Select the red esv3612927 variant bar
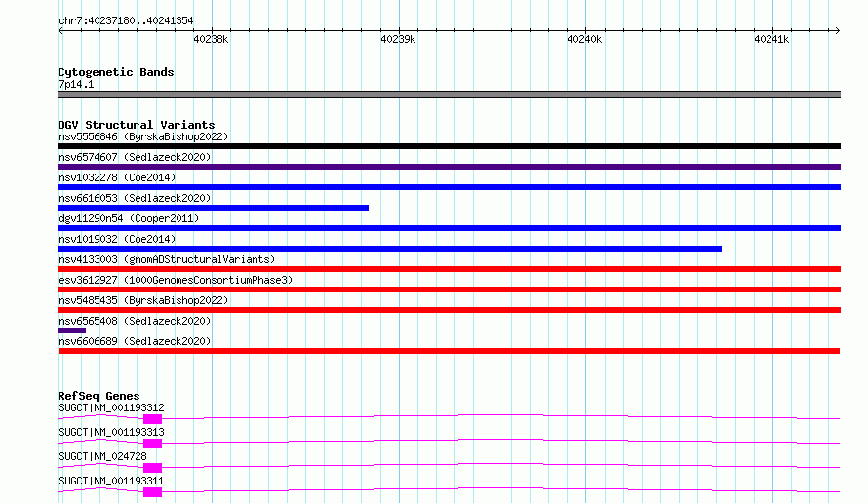This screenshot has height=503, width=868. click(x=449, y=290)
